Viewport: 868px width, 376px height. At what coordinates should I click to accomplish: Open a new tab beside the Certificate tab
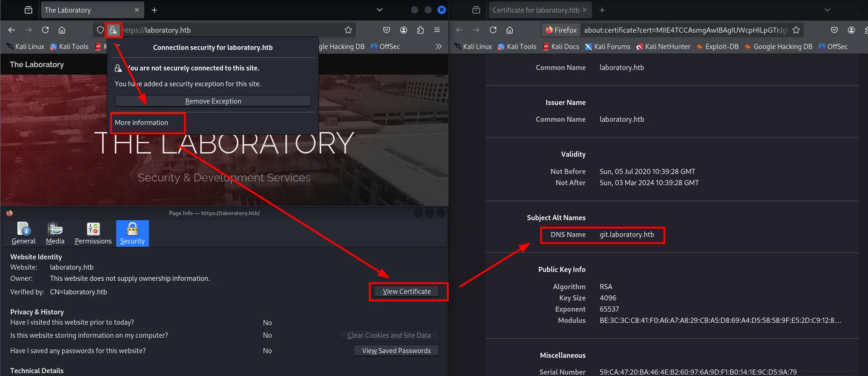(602, 10)
